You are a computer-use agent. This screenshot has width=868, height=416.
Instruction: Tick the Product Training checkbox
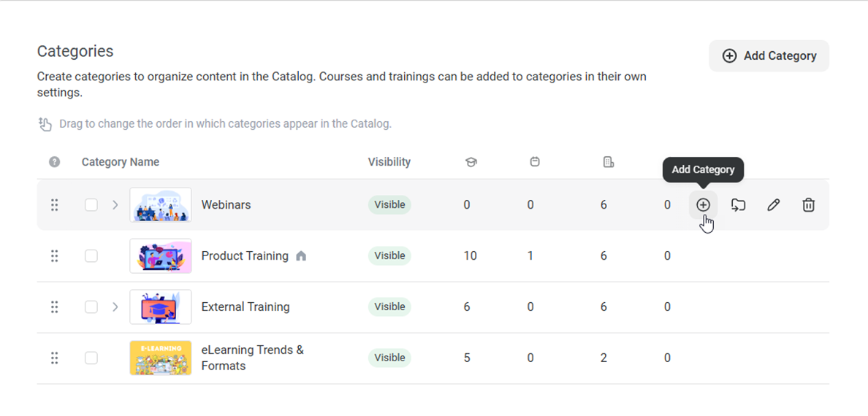tap(91, 256)
